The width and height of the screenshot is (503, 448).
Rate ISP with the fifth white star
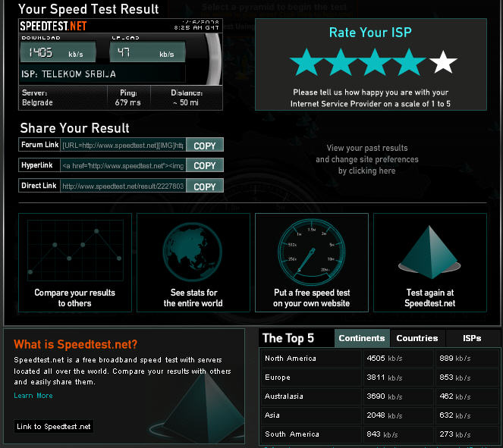(443, 62)
